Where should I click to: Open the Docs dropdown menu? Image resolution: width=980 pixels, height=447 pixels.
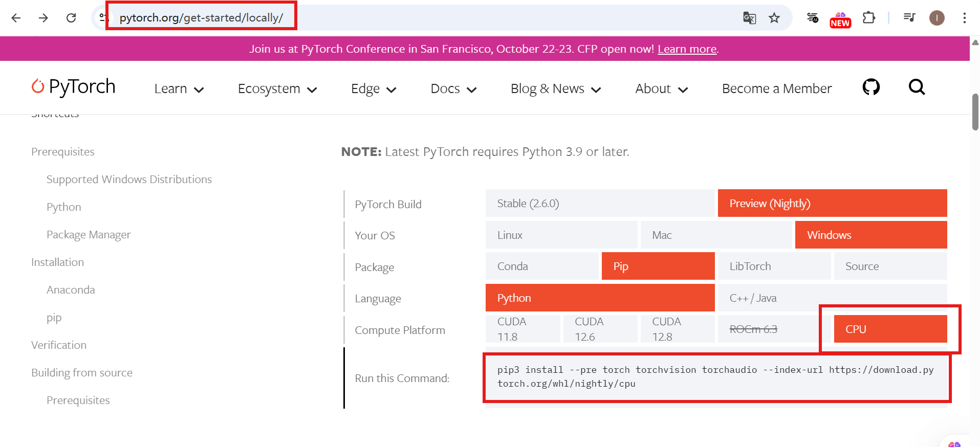pyautogui.click(x=453, y=89)
